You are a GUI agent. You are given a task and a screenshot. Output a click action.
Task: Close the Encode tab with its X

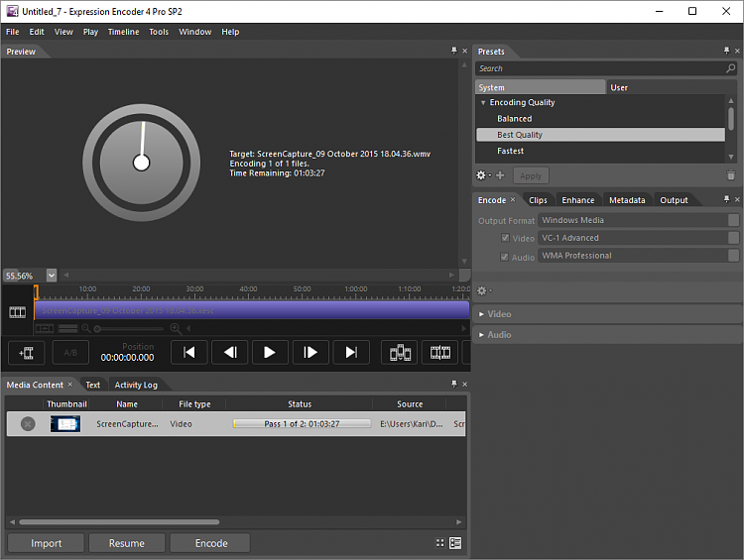coord(513,199)
